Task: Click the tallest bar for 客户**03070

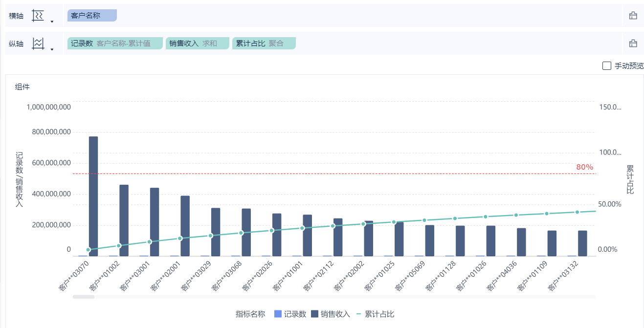Action: 93,196
